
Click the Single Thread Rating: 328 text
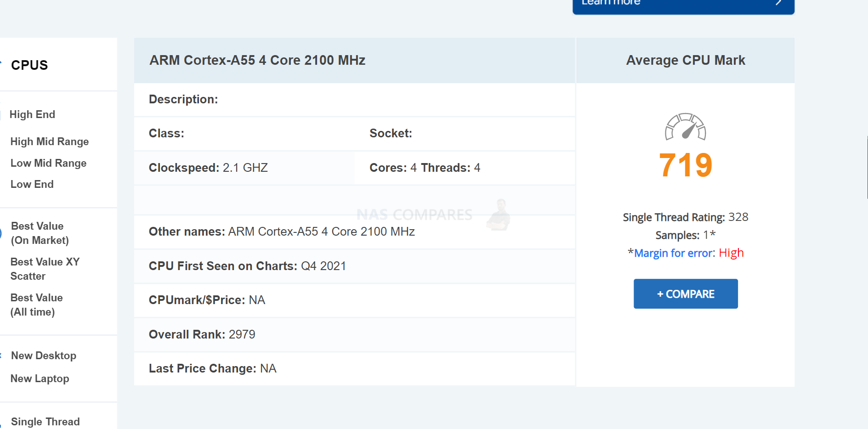686,217
